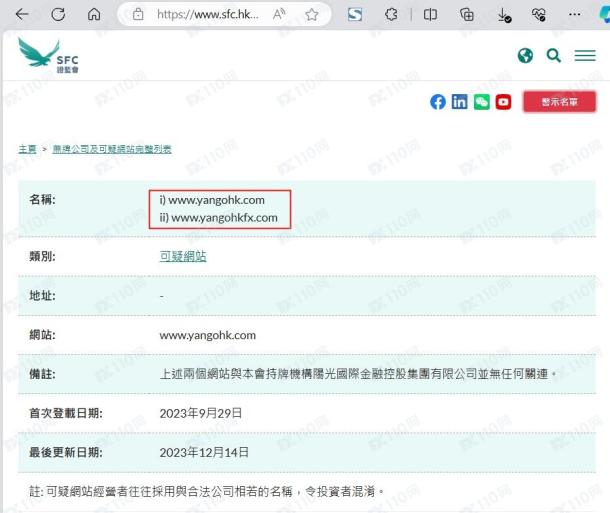Click the 2023年12月14日 last update date
The height and width of the screenshot is (513, 610).
(x=204, y=452)
